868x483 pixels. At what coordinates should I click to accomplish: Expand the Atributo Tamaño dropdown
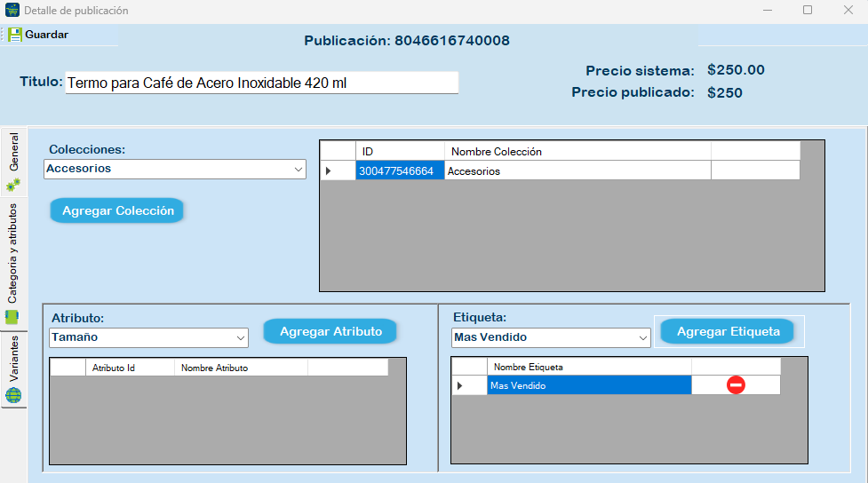tap(240, 338)
